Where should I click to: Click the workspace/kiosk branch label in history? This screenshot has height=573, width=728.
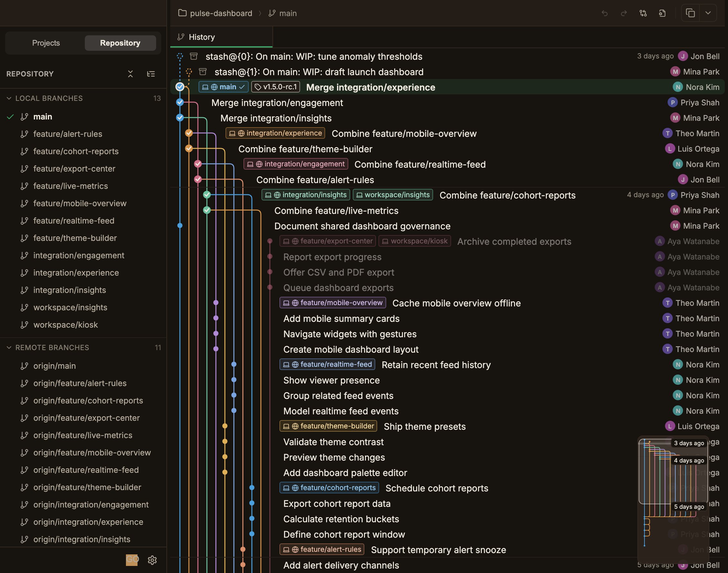coord(415,241)
